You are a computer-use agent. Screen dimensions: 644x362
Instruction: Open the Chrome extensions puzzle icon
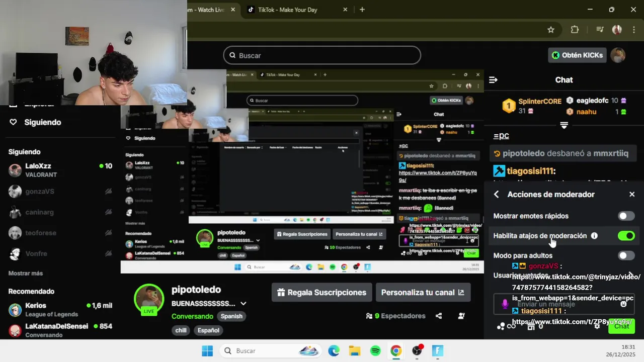[575, 30]
